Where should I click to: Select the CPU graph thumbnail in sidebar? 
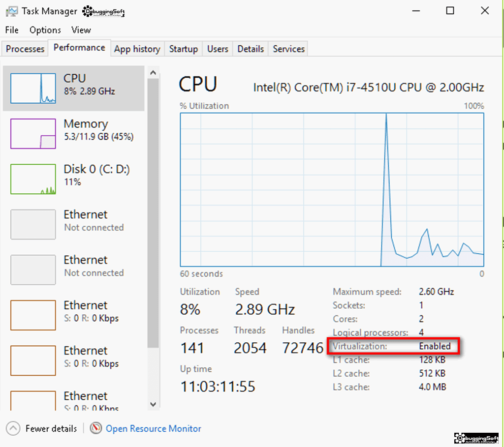click(x=33, y=88)
